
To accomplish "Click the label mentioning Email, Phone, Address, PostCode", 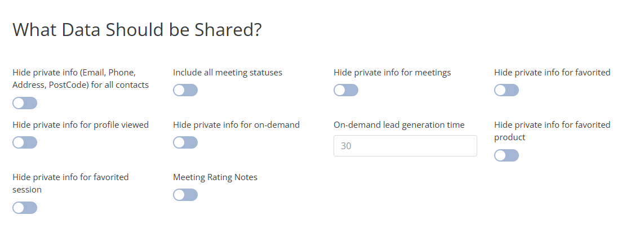I will (81, 79).
